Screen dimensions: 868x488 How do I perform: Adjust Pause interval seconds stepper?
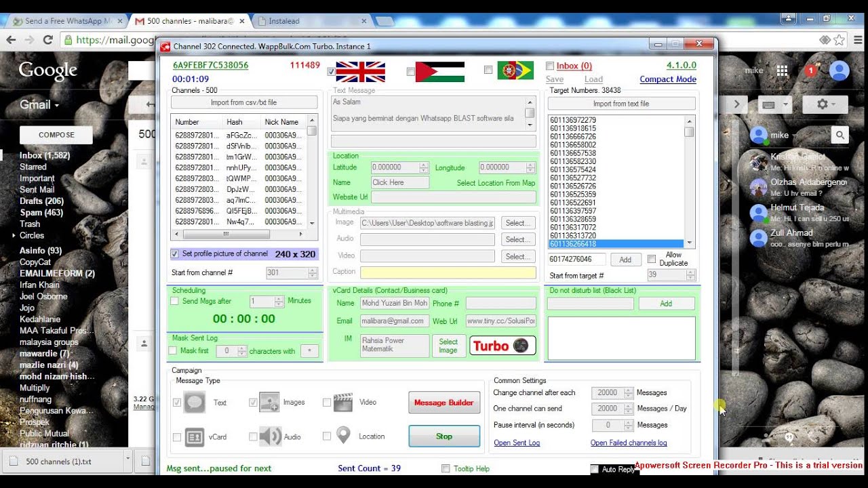(x=629, y=425)
